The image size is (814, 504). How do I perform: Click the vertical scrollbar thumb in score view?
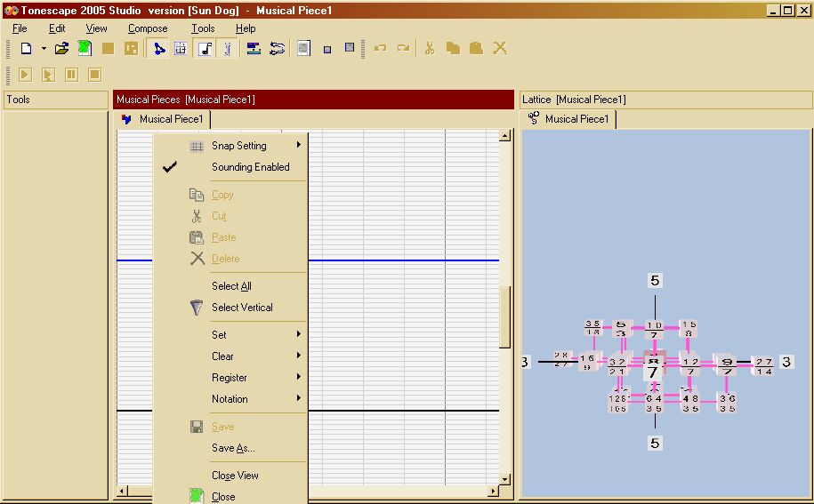coord(504,316)
